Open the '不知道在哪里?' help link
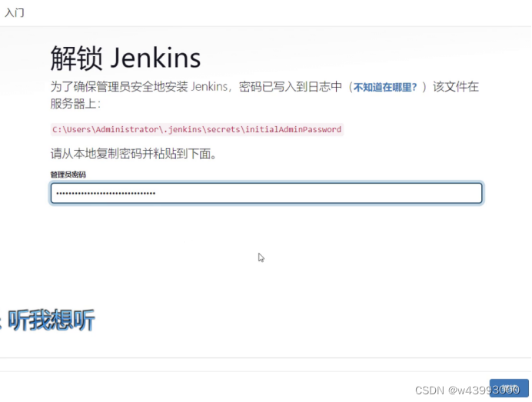Screen dimensions: 532x402 [x=384, y=87]
